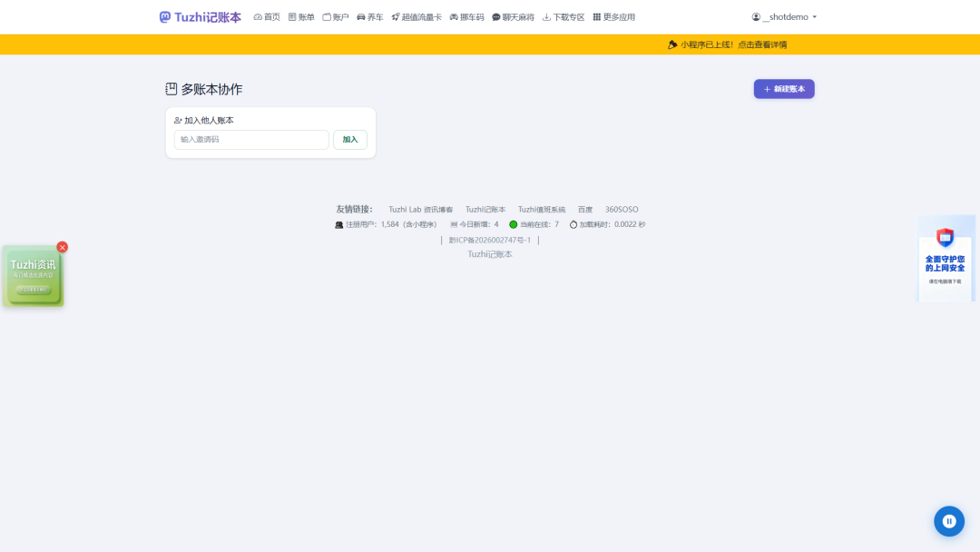Open the _shotdemo user dropdown
Image resolution: width=980 pixels, height=552 pixels.
[x=784, y=17]
